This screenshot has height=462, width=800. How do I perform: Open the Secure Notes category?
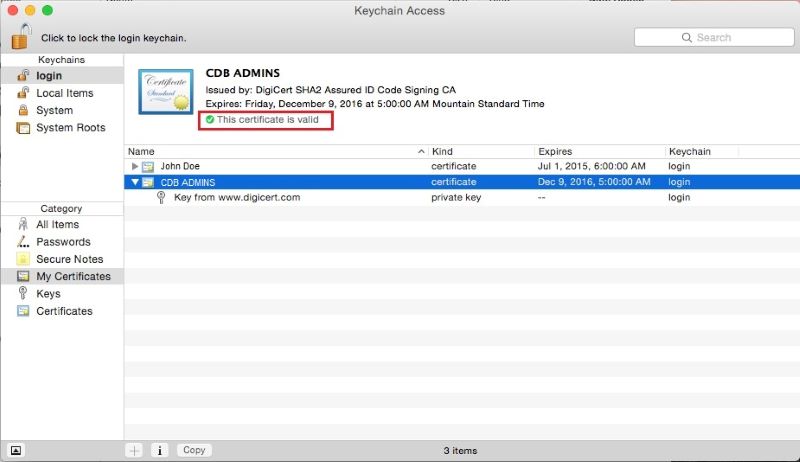click(69, 259)
